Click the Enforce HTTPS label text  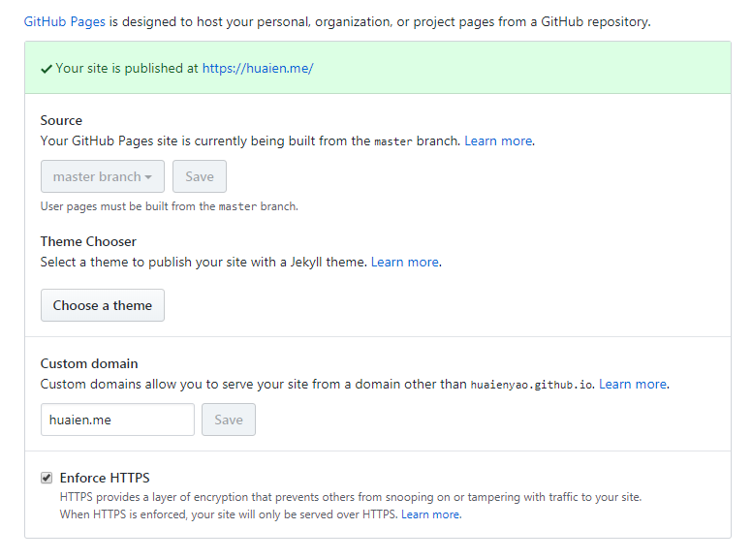pyautogui.click(x=105, y=478)
